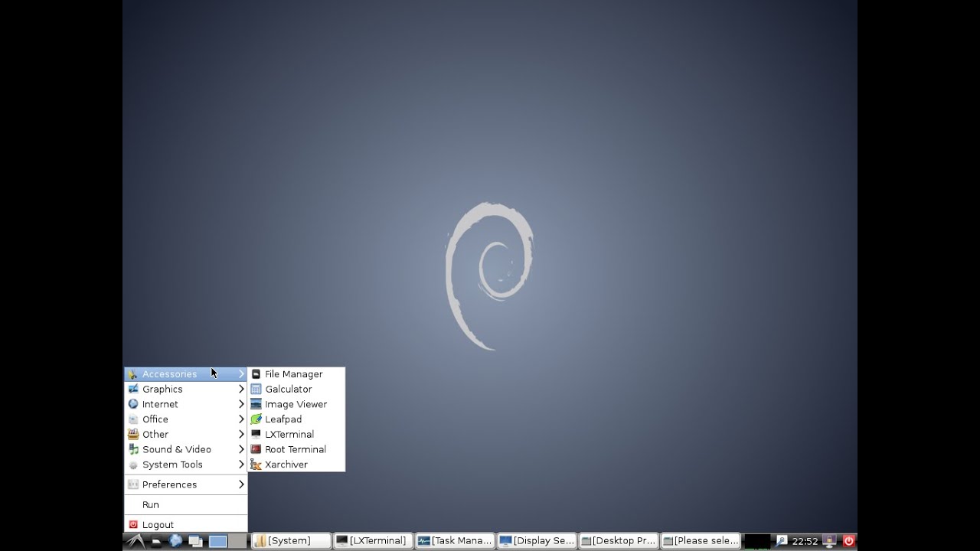This screenshot has height=551, width=980.
Task: Restore the [LXTerminal] taskbar window
Action: (373, 541)
